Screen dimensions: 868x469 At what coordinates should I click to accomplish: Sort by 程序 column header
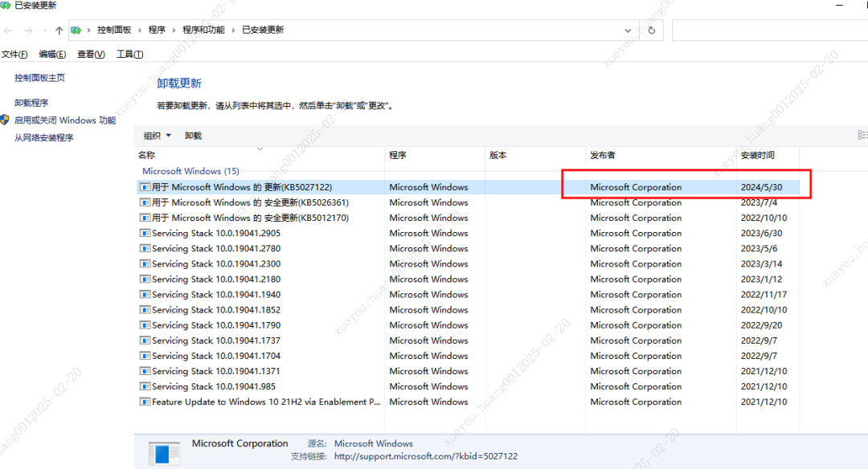435,156
